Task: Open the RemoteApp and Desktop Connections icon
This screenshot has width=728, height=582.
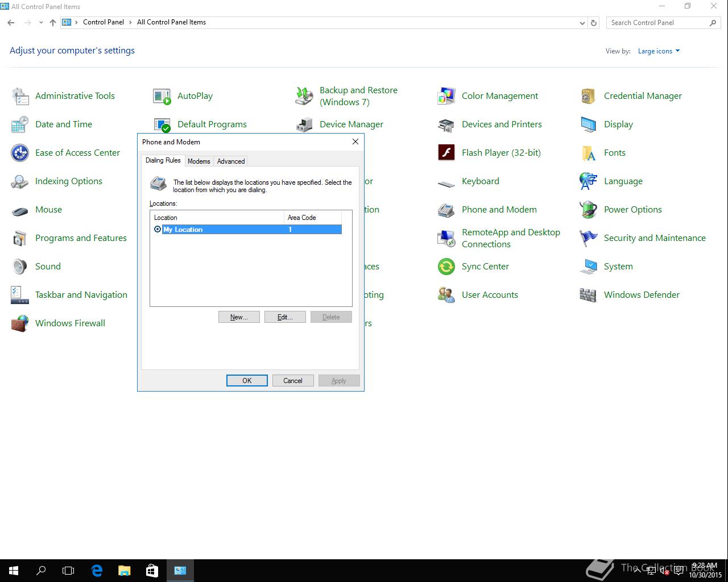Action: 446,238
